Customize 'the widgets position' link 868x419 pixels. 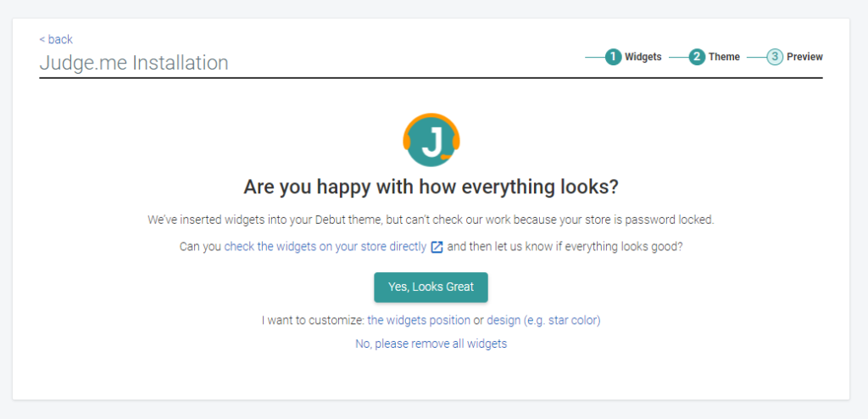(x=419, y=321)
